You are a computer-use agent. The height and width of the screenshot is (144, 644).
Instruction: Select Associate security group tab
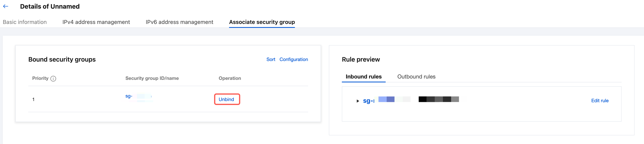(262, 22)
